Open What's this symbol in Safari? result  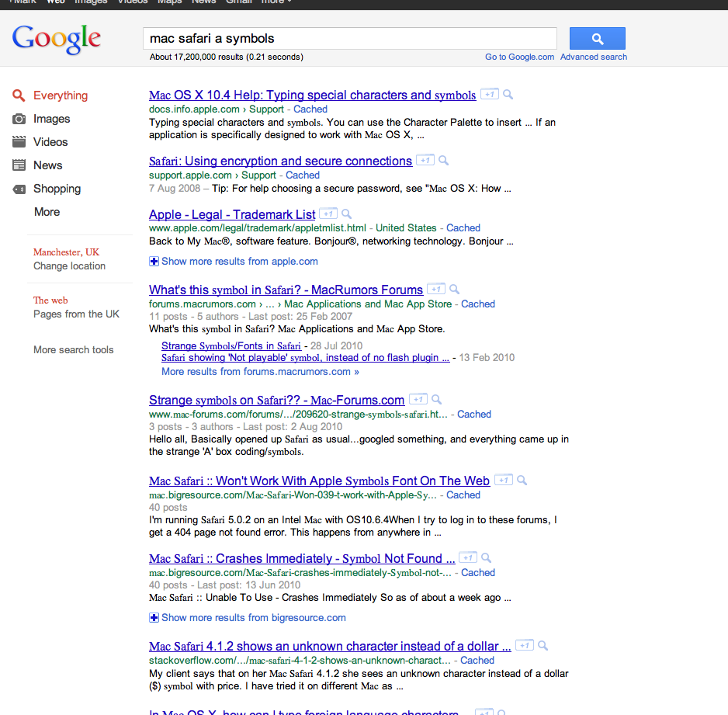(286, 290)
